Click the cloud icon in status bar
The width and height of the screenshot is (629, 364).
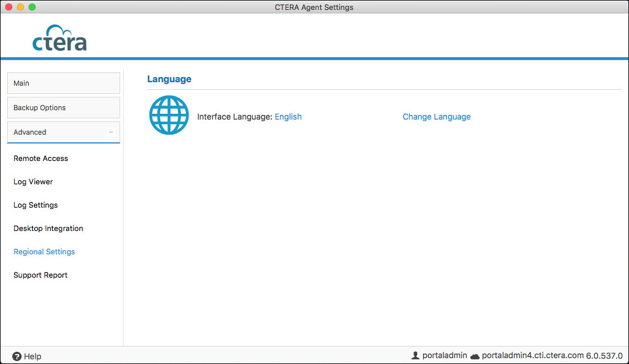point(474,356)
